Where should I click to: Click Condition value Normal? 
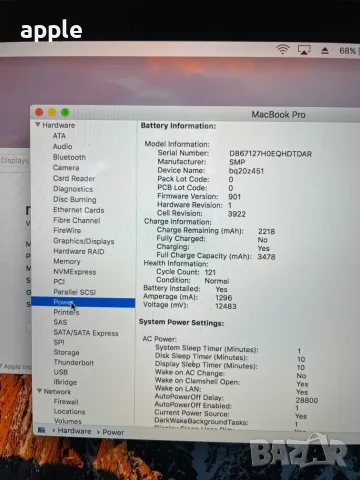pos(217,281)
